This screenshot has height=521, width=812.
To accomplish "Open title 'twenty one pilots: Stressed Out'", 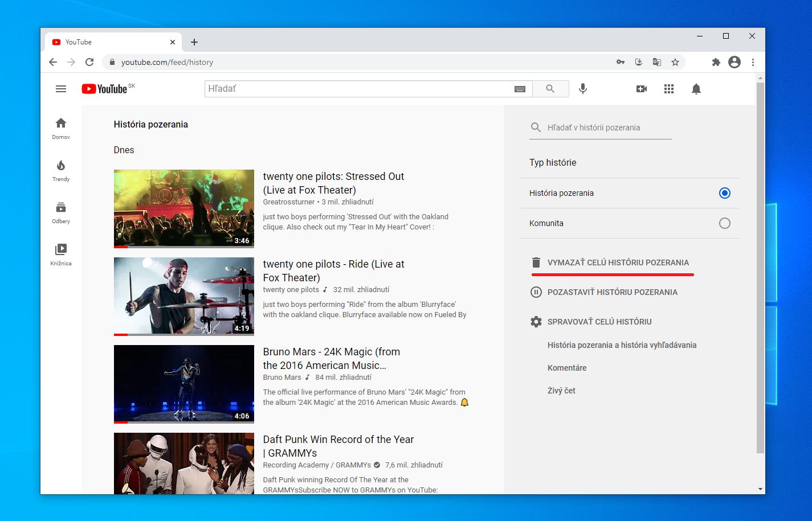I will pos(333,183).
